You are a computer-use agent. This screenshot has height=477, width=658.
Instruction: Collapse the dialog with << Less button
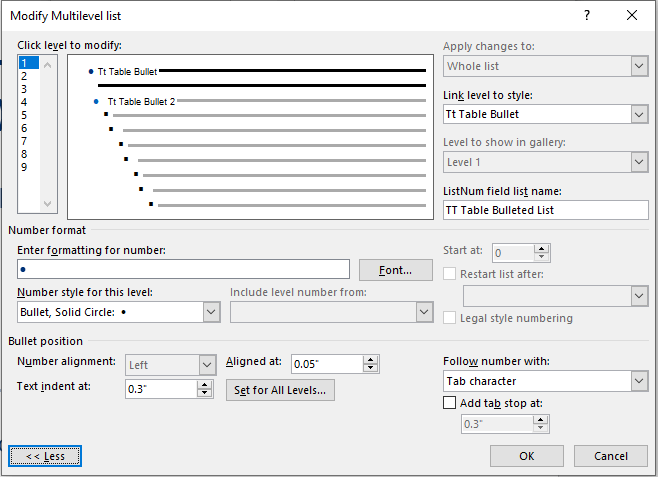click(x=45, y=456)
